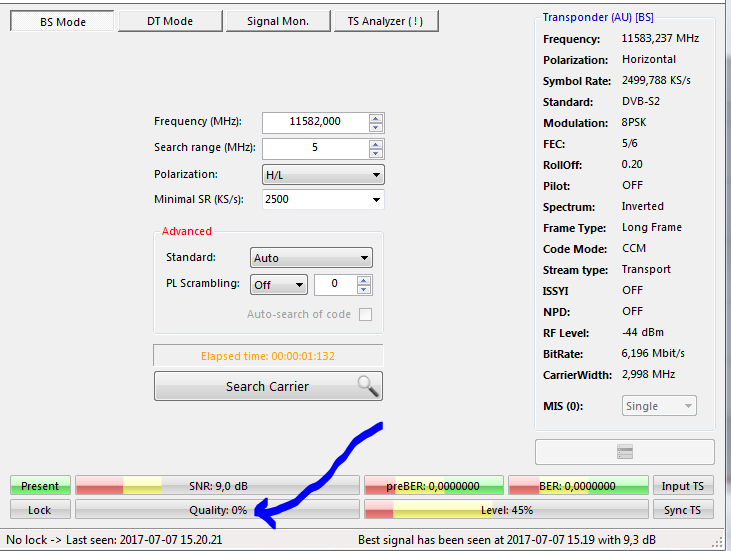The width and height of the screenshot is (731, 551).
Task: Click the magnifier icon on Search Carrier
Action: [x=368, y=386]
